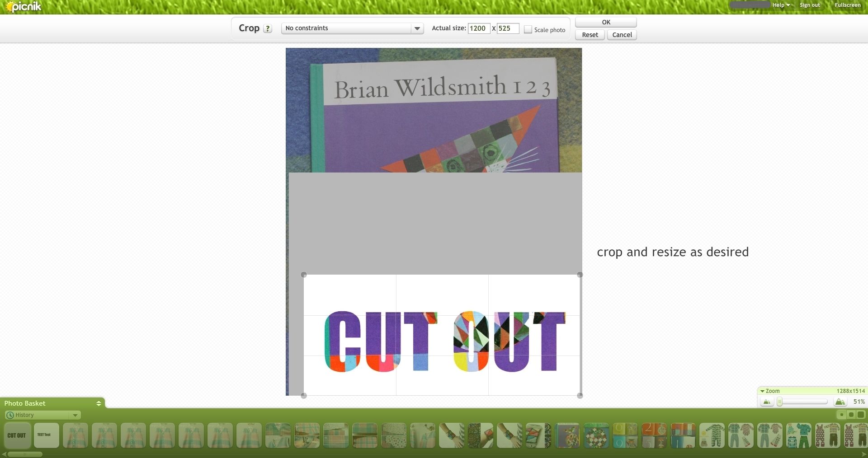Select the orange number 2 collage thumbnail
868x458 pixels.
pos(654,435)
